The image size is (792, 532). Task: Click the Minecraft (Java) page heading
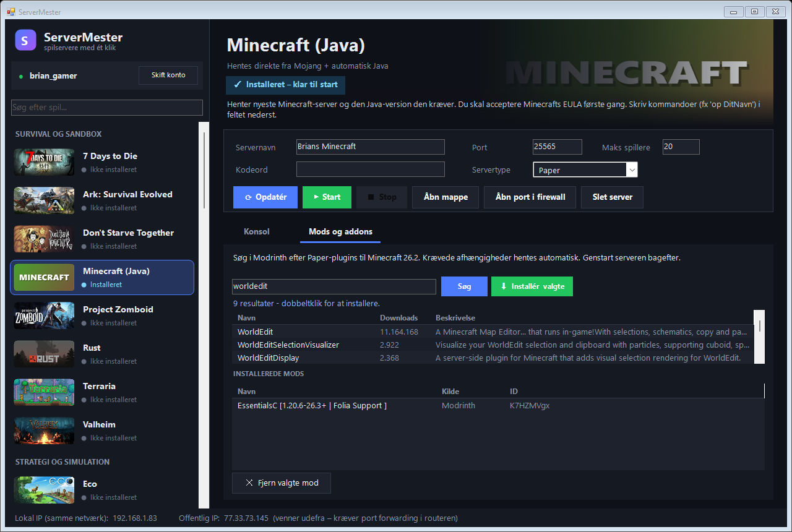pos(296,45)
